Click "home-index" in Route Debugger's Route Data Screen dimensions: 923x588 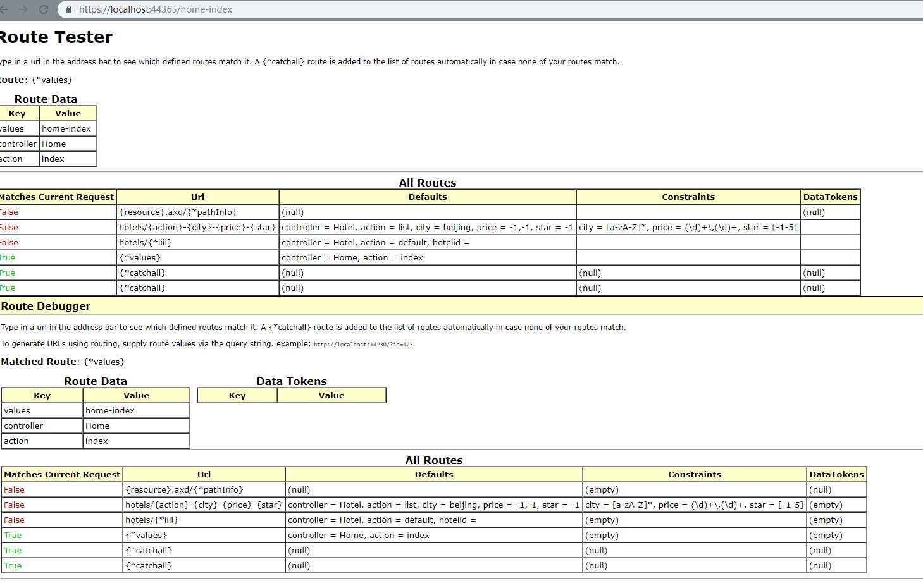pos(110,410)
